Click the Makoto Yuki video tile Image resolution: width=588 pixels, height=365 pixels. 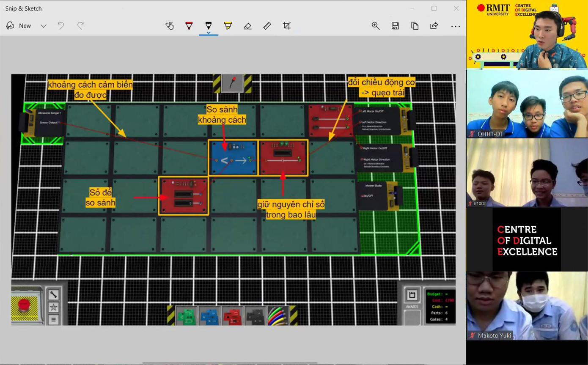(x=527, y=305)
